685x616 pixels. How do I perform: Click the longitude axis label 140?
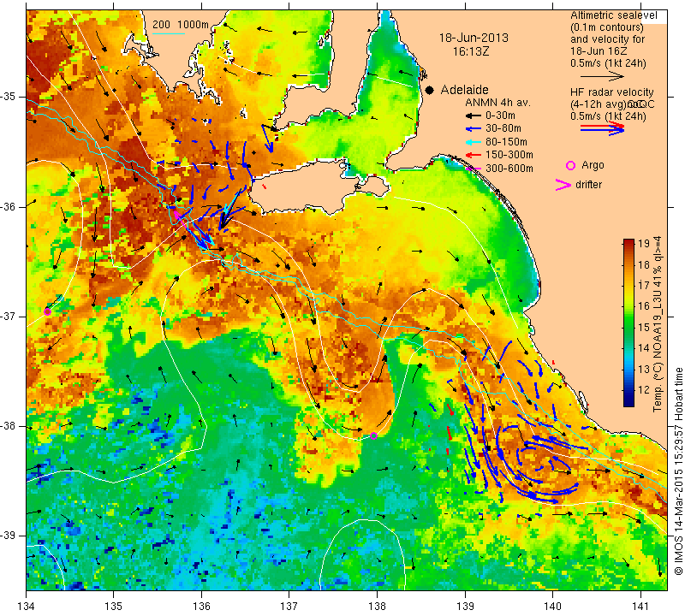[552, 606]
